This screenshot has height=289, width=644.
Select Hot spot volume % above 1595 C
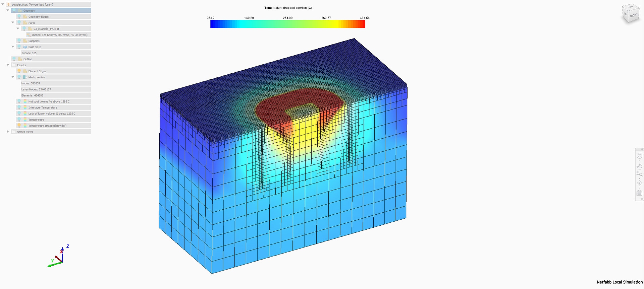tap(49, 101)
